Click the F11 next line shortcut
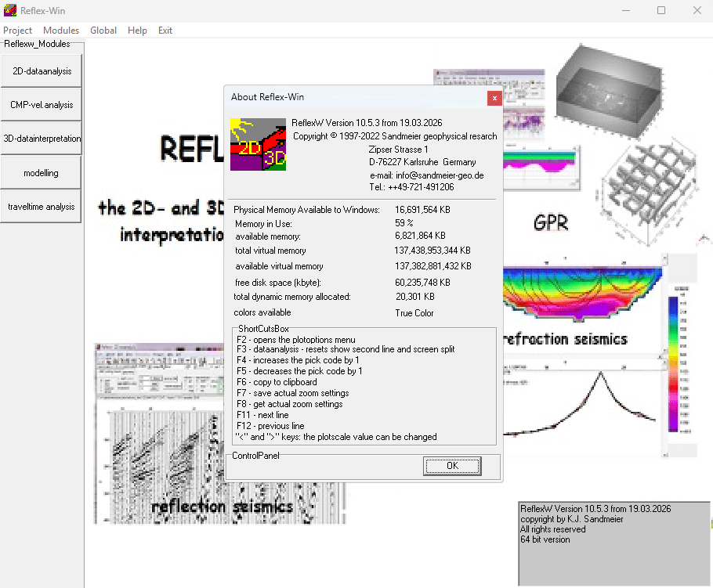The width and height of the screenshot is (713, 588). 262,415
